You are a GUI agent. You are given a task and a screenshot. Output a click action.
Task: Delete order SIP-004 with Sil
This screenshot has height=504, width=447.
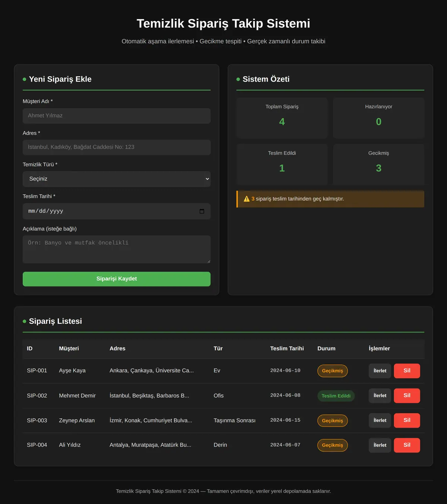click(x=407, y=445)
